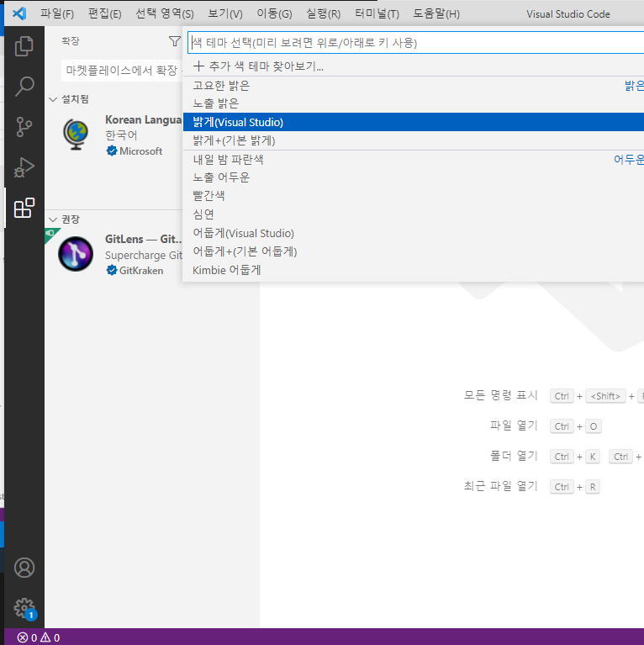Click the 확장 panel title
This screenshot has width=644, height=645.
click(x=71, y=41)
